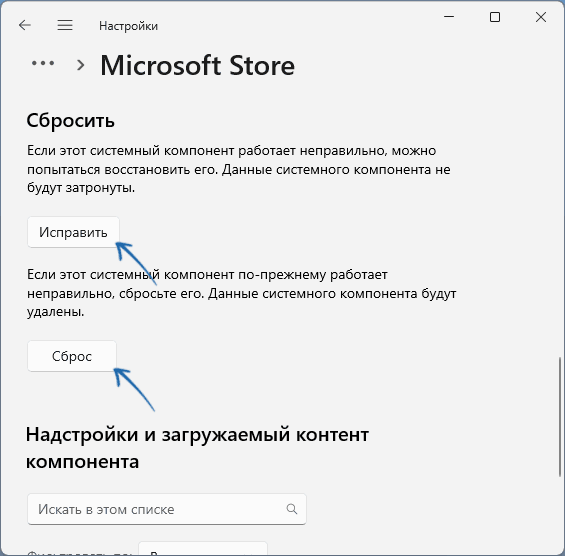This screenshot has height=556, width=565.
Task: Click the Сброс reset button
Action: [72, 356]
